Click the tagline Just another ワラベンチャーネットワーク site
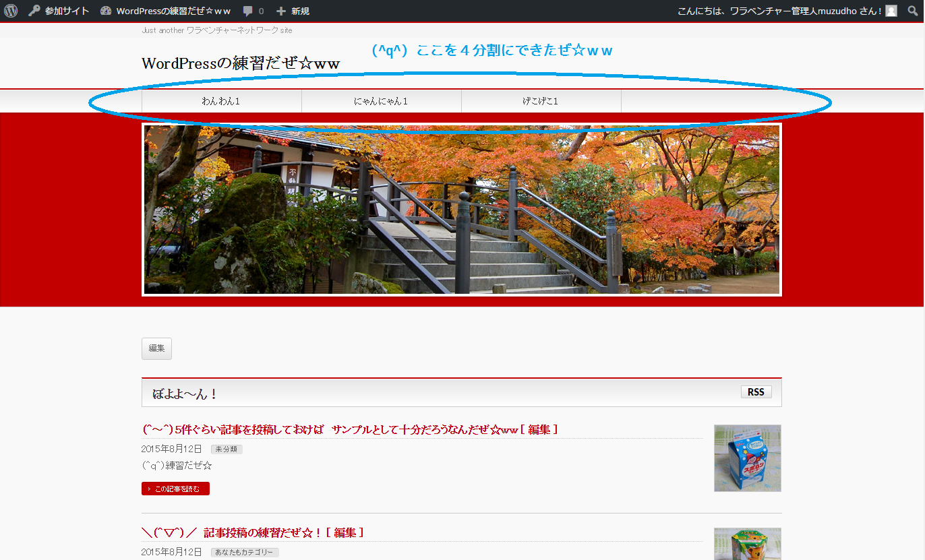This screenshot has height=560, width=925. click(x=217, y=30)
